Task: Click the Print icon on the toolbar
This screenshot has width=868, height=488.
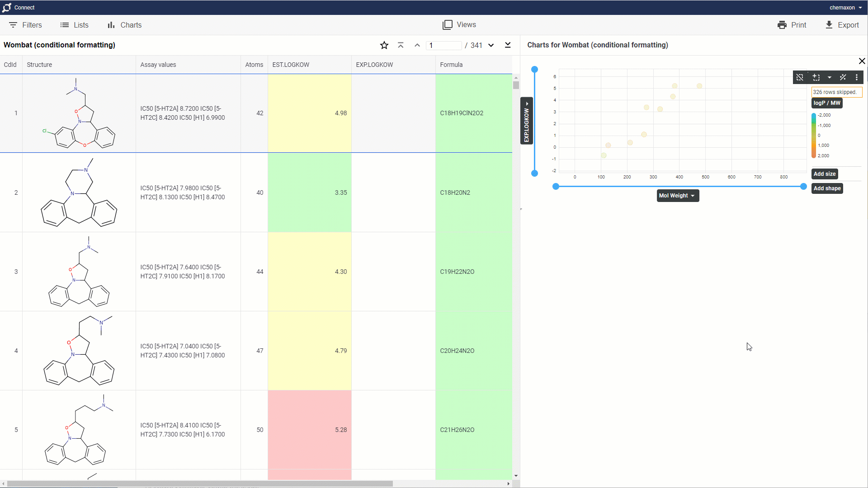Action: coord(782,25)
